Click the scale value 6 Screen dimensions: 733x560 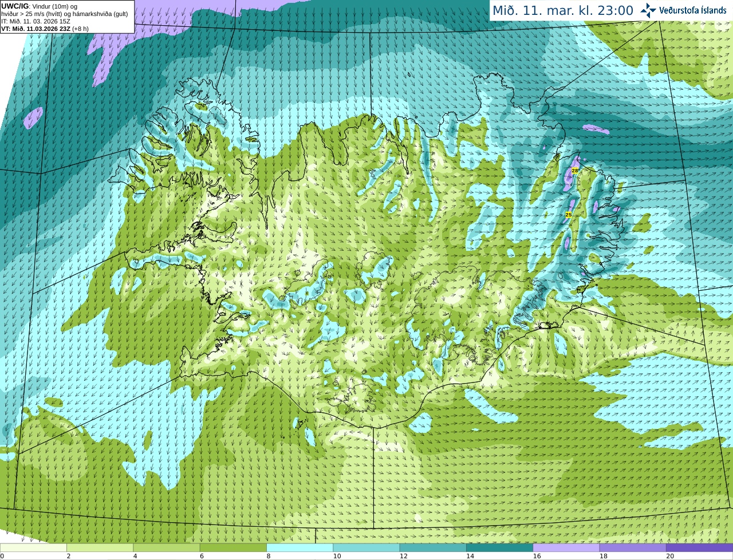202,556
